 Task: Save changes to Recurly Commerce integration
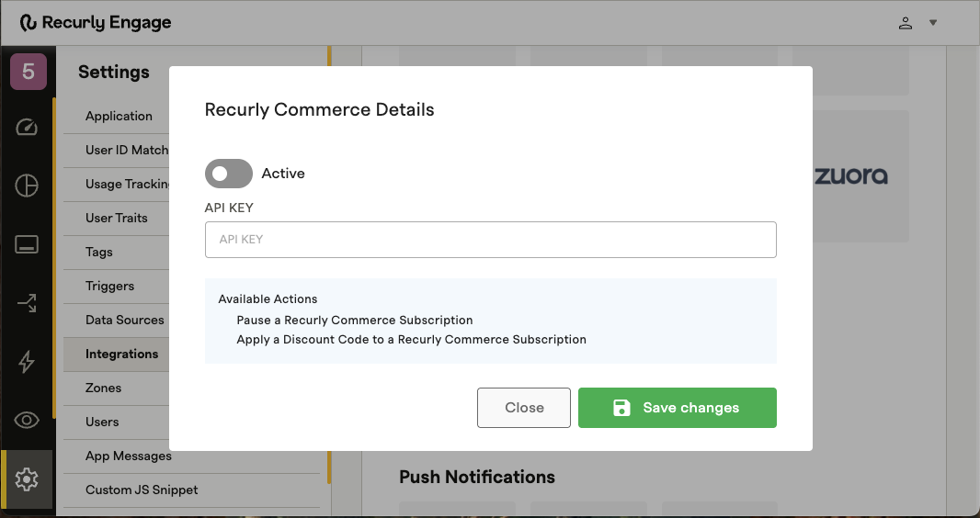(x=677, y=408)
